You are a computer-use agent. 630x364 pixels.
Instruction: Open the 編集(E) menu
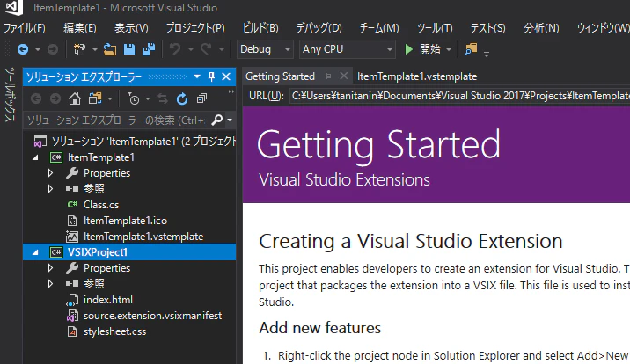tap(80, 28)
